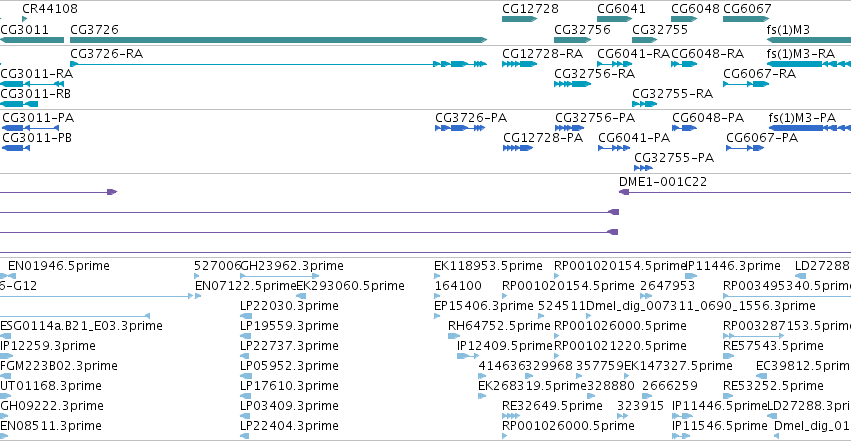Open the CG6067 gene label

pos(747,9)
